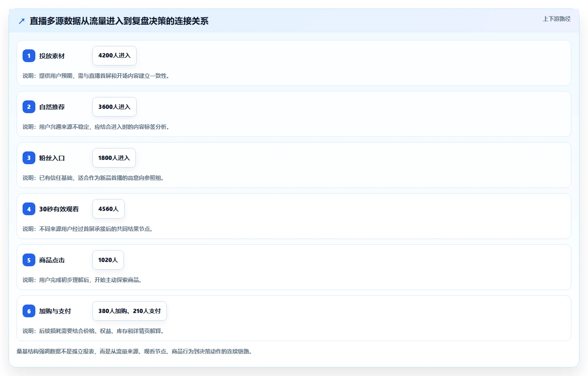
Task: Select the 商品点击 step label
Action: [x=52, y=260]
